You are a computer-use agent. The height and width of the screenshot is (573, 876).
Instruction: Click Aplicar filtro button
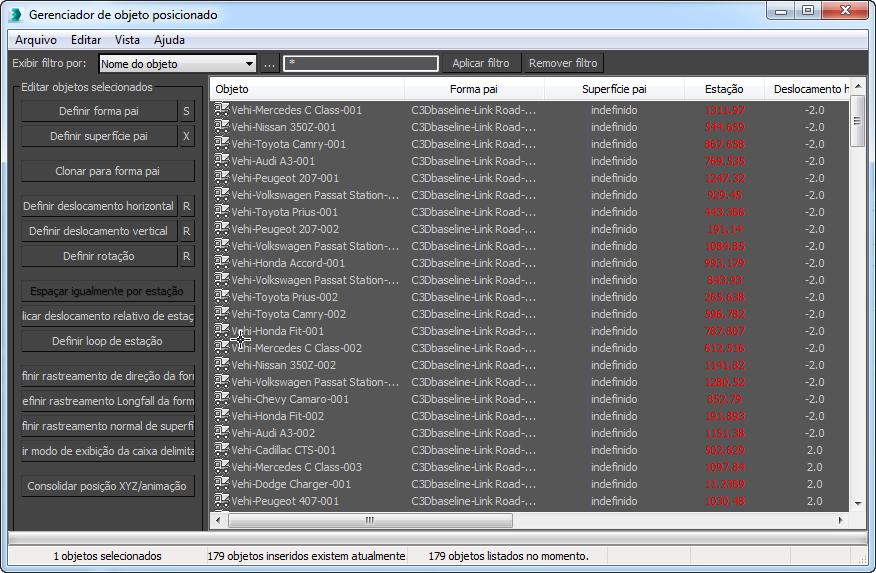point(481,63)
